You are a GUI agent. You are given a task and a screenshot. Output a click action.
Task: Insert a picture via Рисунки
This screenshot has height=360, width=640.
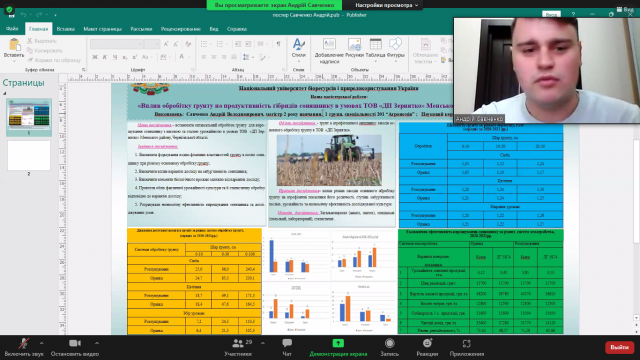[x=354, y=48]
